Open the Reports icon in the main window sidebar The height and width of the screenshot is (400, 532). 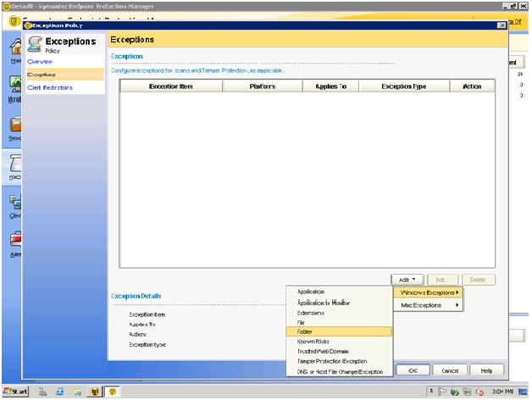(15, 125)
